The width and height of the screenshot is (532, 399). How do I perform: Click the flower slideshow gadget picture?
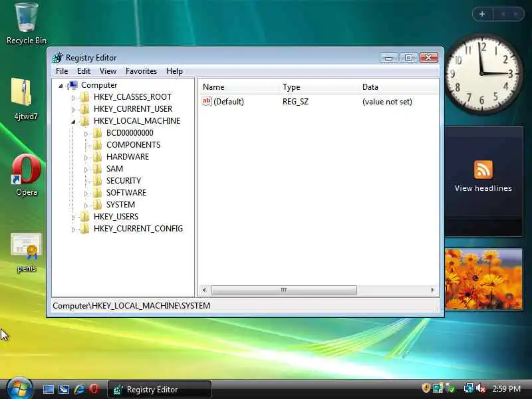click(x=483, y=279)
